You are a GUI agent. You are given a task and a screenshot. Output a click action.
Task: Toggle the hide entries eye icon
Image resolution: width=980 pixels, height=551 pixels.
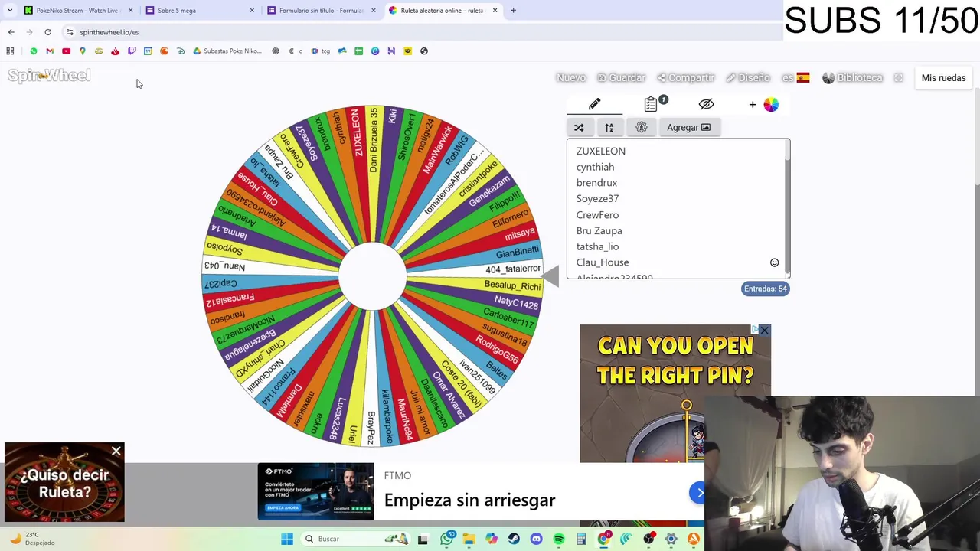click(x=706, y=104)
